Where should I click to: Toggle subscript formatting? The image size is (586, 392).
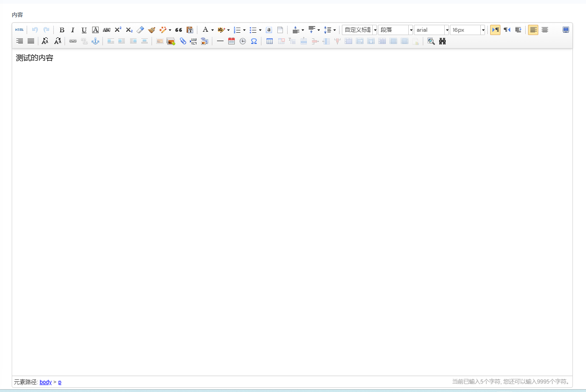click(x=129, y=30)
